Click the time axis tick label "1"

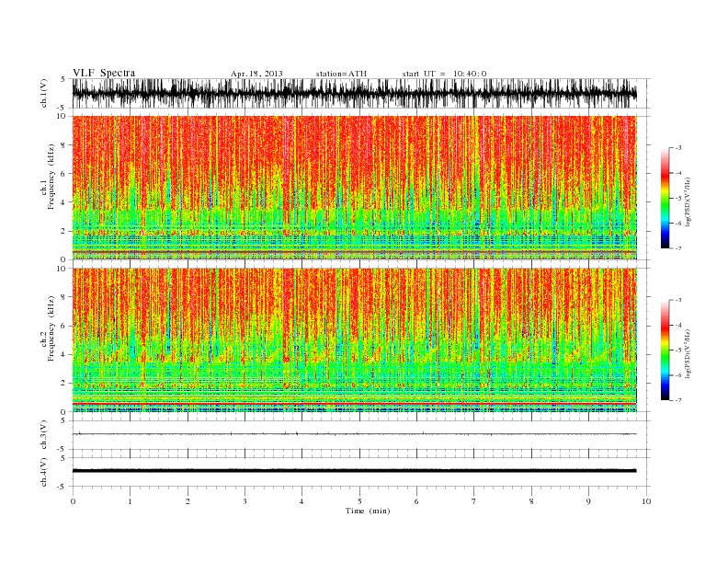130,501
